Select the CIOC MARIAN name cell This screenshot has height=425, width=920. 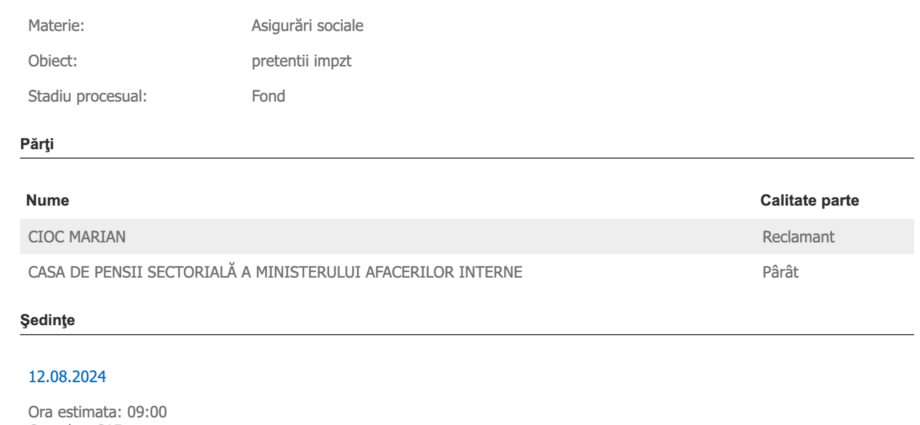tap(77, 237)
